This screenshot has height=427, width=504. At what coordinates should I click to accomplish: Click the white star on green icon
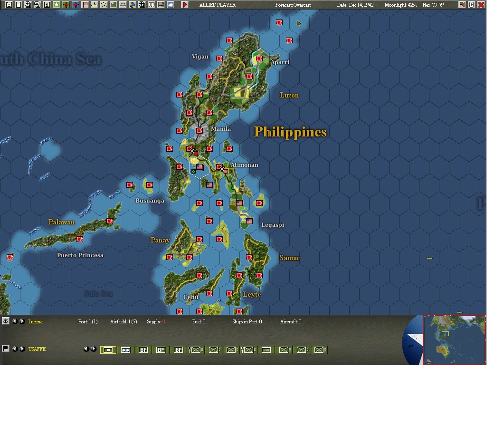[56, 4]
